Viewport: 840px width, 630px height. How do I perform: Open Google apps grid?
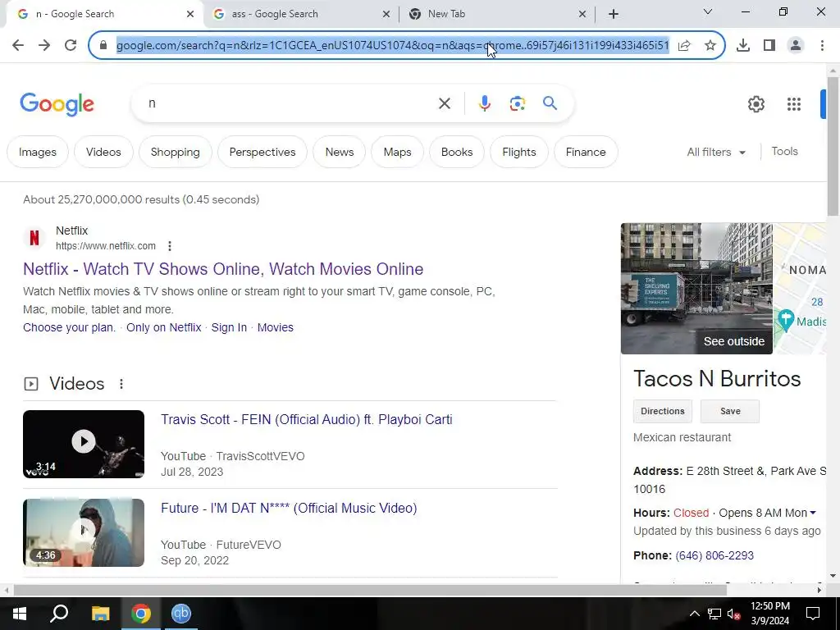point(794,104)
